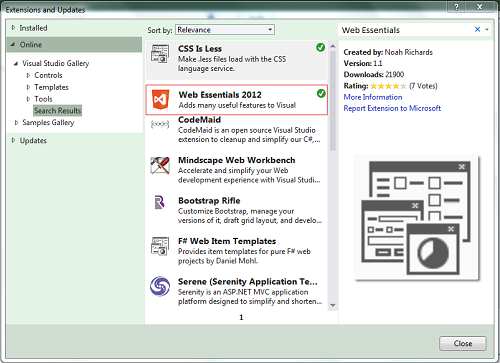The height and width of the screenshot is (363, 500).
Task: Select Samples Gallery in tree
Action: coord(48,123)
